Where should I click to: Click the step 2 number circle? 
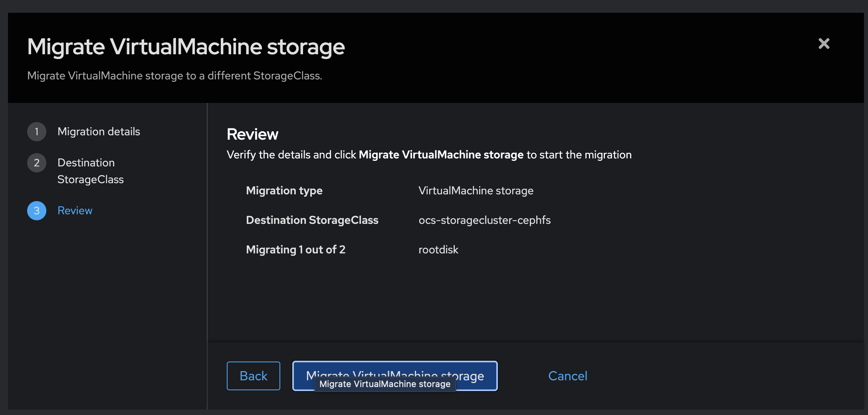coord(37,163)
